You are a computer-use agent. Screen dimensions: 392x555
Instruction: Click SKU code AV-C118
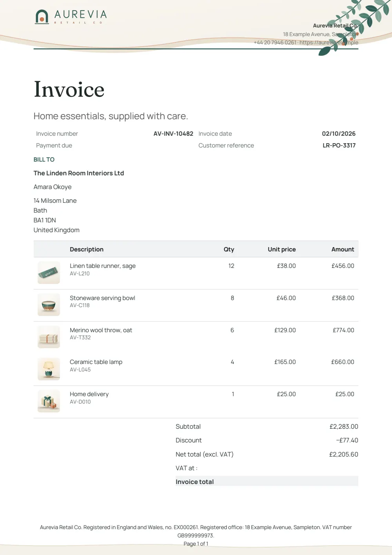click(x=80, y=306)
